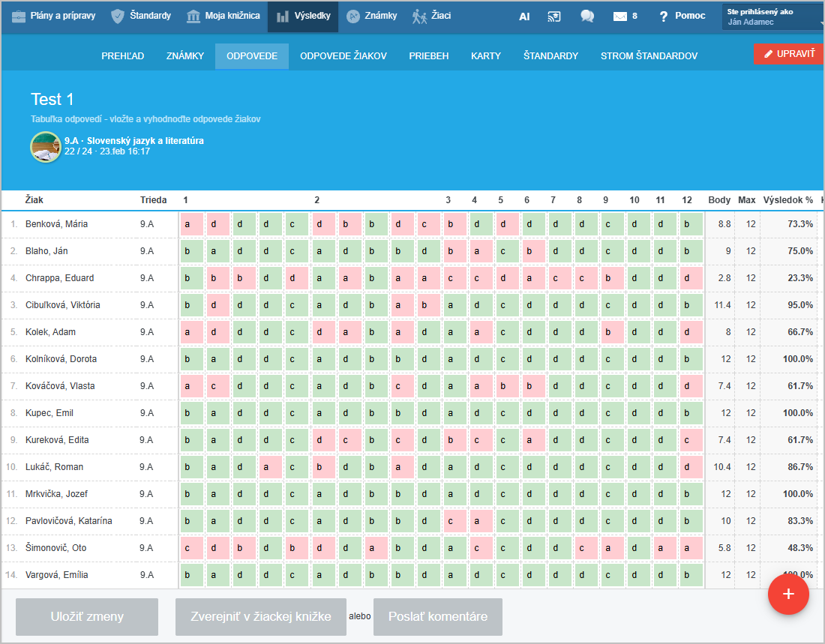This screenshot has height=644, width=825.
Task: Expand the logged-in user Ján Adamec dropdown
Action: [x=772, y=16]
